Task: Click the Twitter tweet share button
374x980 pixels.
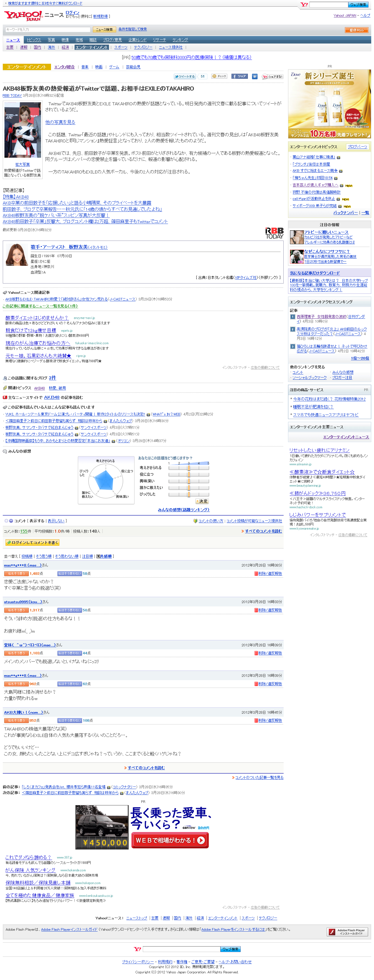Action: coord(185,76)
